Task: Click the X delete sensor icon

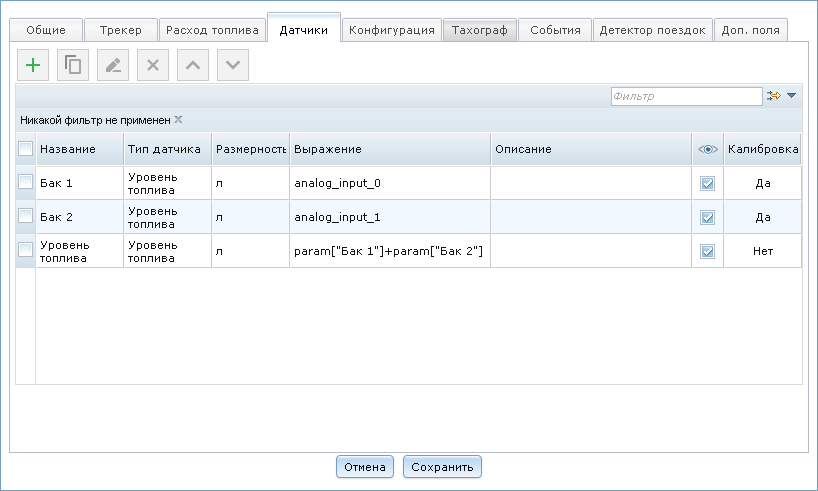Action: coord(153,65)
